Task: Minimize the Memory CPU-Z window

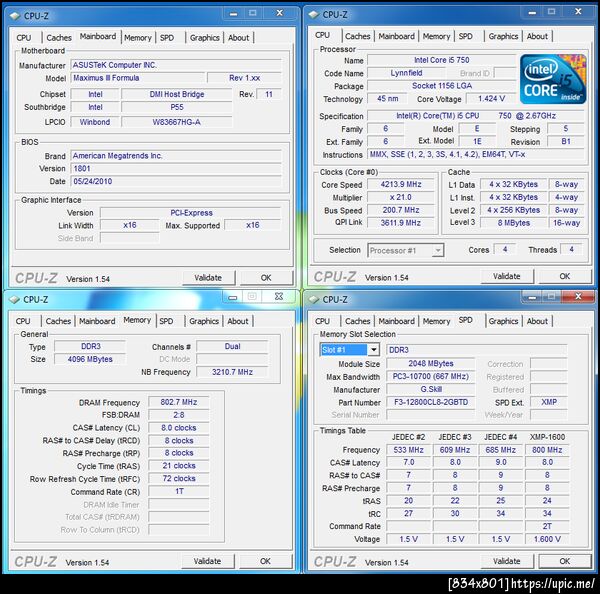Action: click(233, 297)
